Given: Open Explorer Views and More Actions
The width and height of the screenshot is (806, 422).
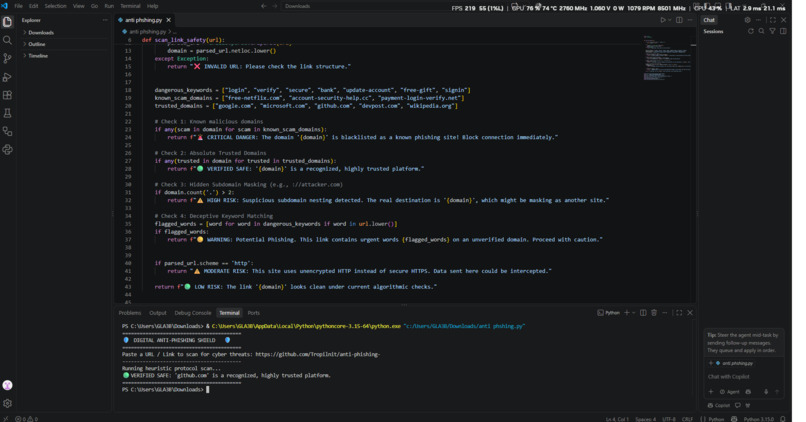Looking at the screenshot, I should coord(105,20).
